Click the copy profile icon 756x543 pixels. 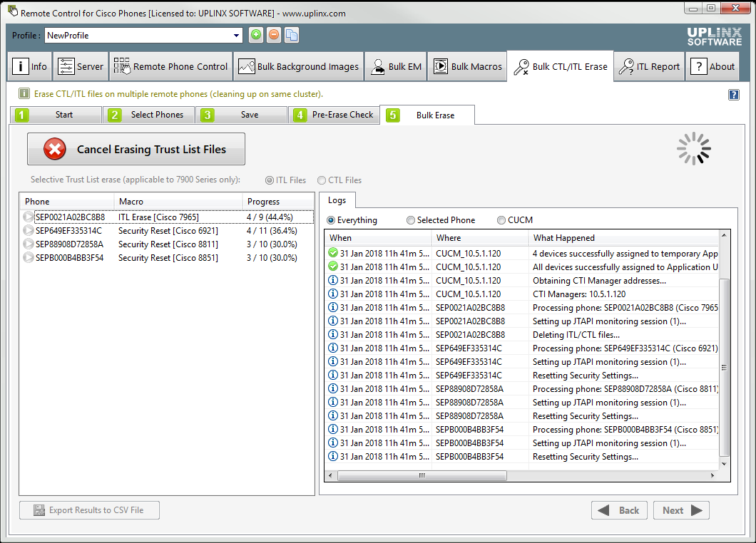click(x=292, y=35)
